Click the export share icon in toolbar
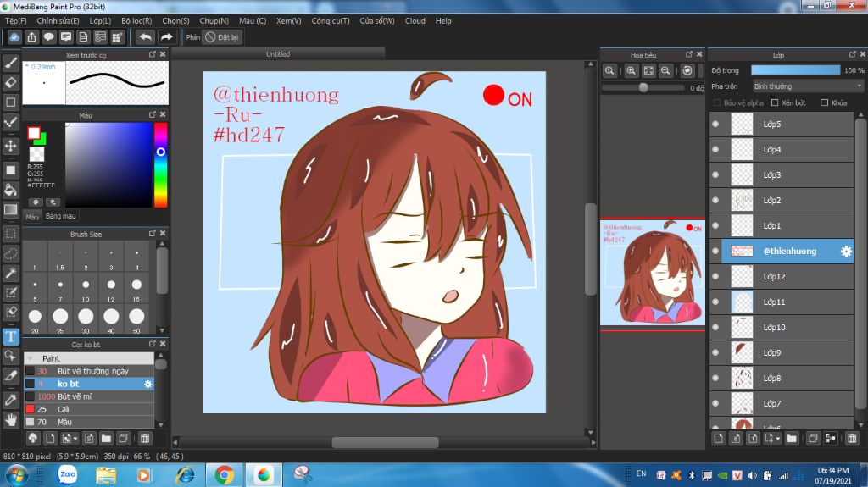This screenshot has width=868, height=487. (x=31, y=37)
